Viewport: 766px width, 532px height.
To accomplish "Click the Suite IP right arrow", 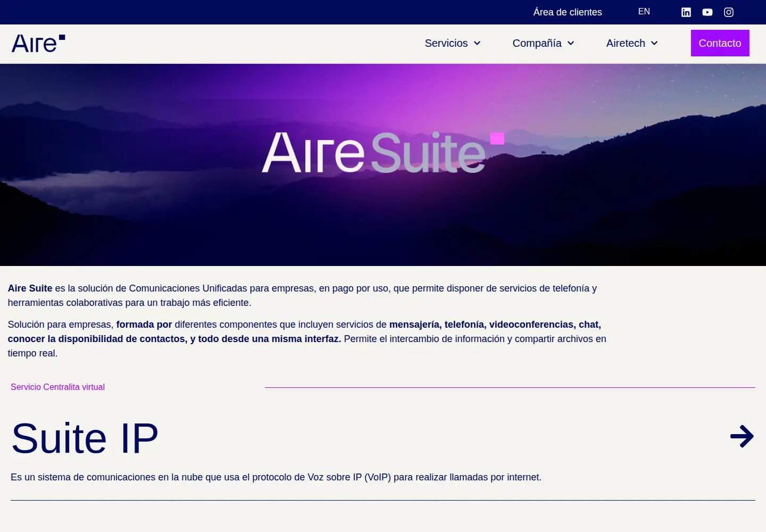I will (742, 436).
